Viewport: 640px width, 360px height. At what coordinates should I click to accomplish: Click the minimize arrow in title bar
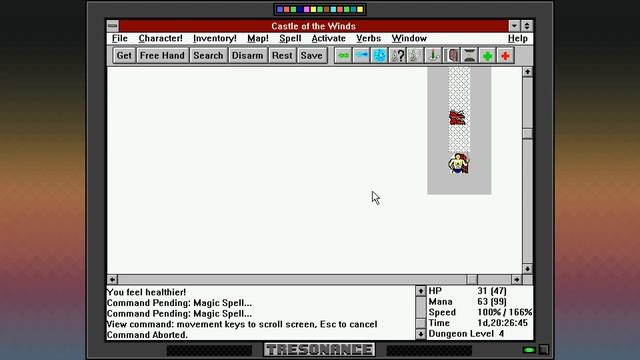coord(514,26)
